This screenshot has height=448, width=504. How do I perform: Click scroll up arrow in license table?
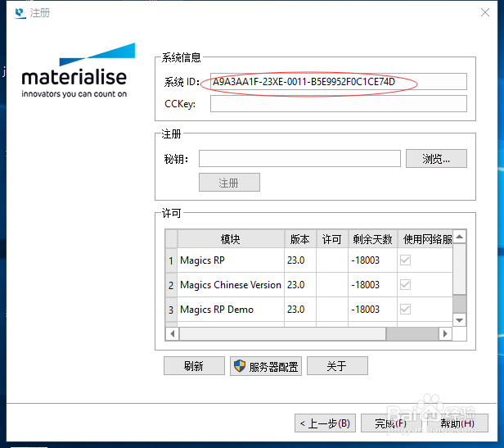459,237
